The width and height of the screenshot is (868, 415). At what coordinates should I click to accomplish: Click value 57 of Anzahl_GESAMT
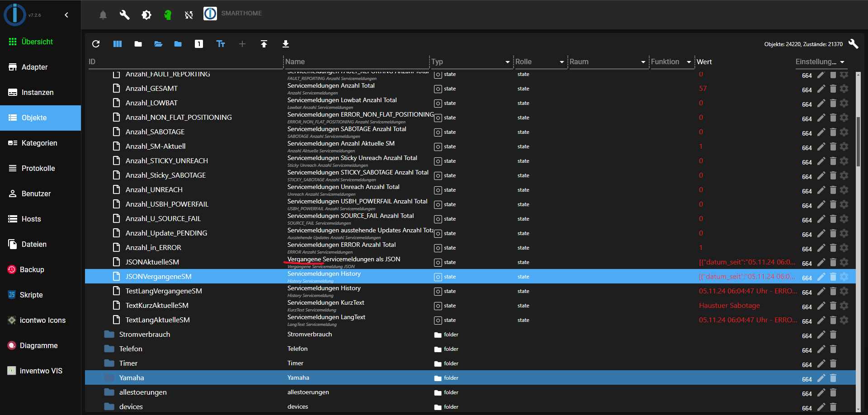pyautogui.click(x=703, y=89)
